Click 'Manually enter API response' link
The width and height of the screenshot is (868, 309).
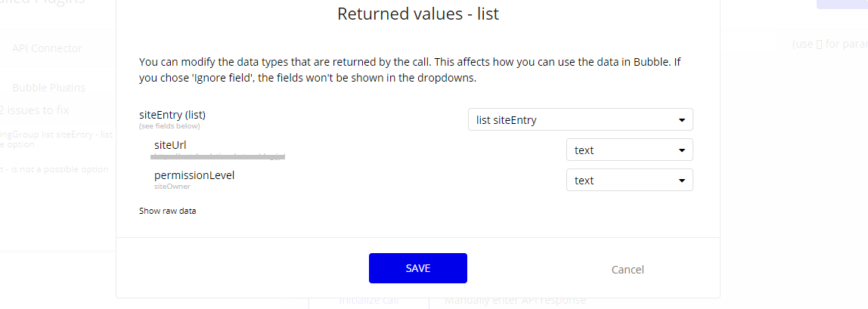click(x=515, y=301)
